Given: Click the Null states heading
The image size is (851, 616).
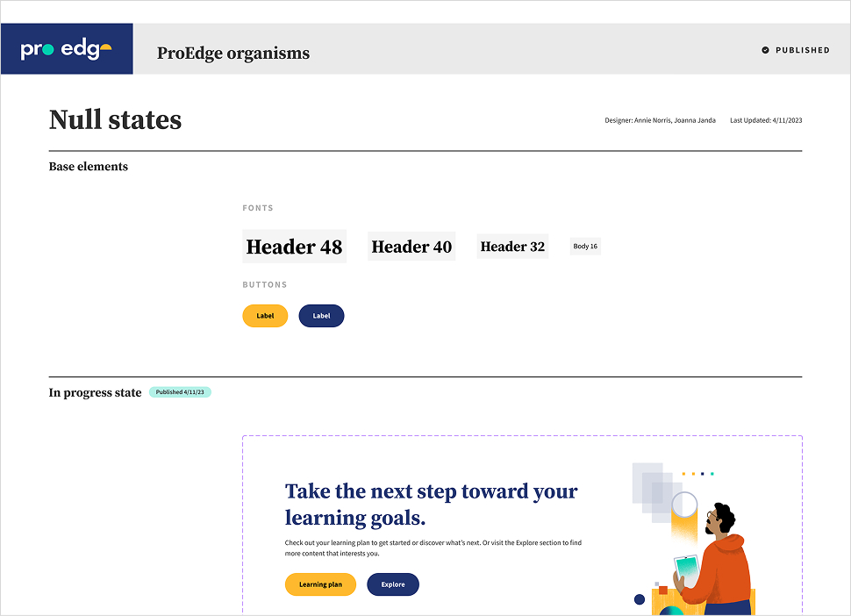Looking at the screenshot, I should pos(115,119).
